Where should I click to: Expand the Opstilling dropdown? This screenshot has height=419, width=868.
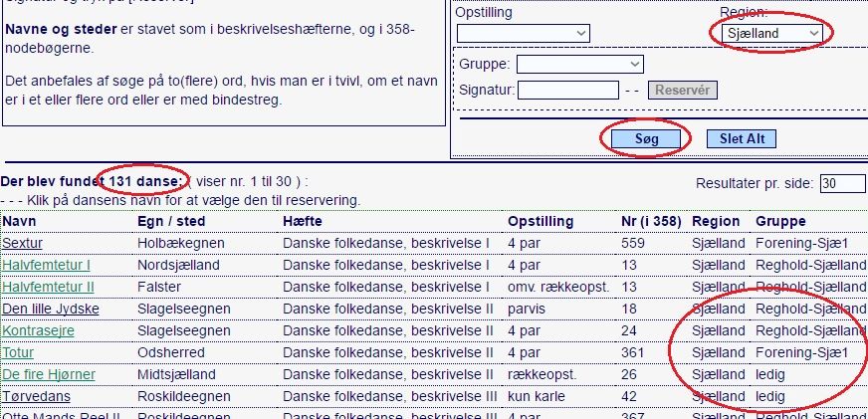click(x=524, y=33)
